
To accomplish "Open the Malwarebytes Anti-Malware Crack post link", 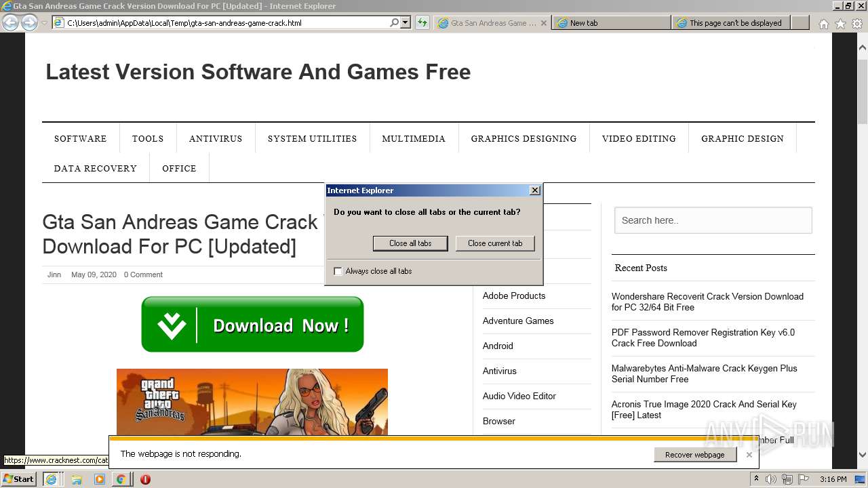I will pyautogui.click(x=705, y=373).
